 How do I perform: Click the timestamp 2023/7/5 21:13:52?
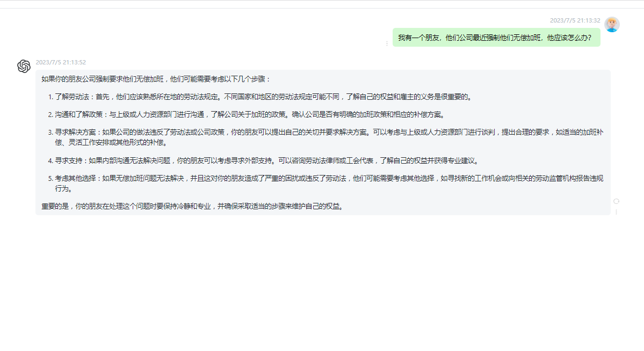point(61,62)
